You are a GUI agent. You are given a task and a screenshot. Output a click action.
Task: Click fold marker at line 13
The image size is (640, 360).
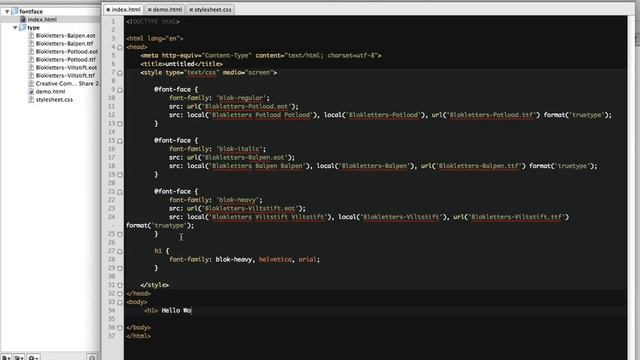(120, 124)
